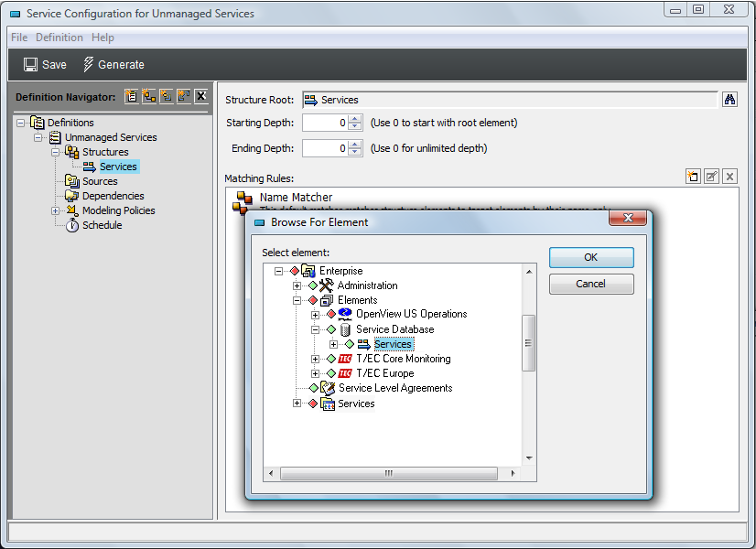
Task: Open the File menu
Action: point(19,38)
